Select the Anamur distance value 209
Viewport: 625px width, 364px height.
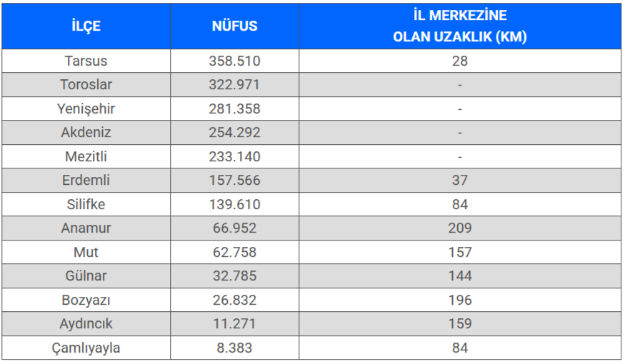[460, 228]
